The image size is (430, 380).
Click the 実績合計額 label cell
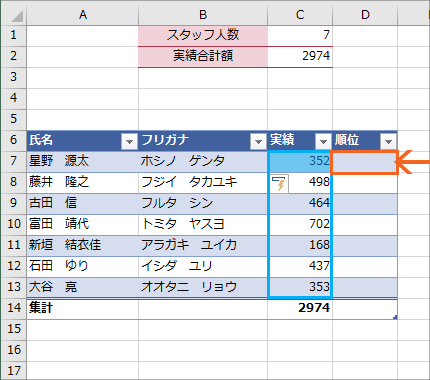[203, 56]
